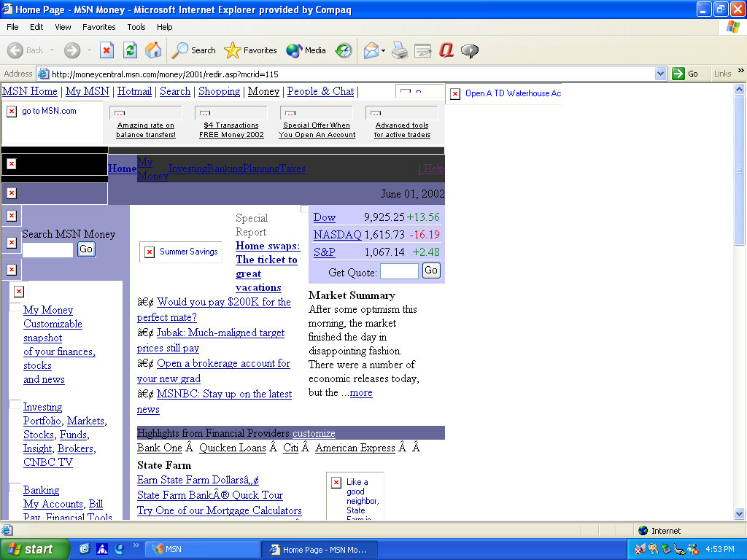
Task: Open the History toolbar icon
Action: click(x=344, y=50)
